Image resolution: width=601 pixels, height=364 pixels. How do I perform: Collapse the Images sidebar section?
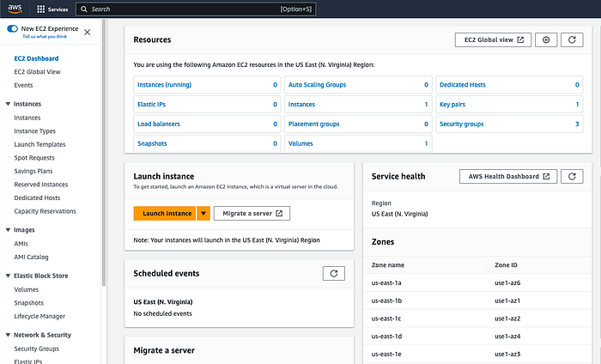8,230
